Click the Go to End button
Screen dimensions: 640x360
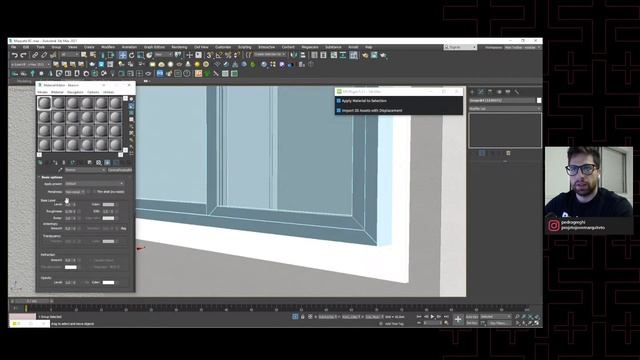(446, 316)
